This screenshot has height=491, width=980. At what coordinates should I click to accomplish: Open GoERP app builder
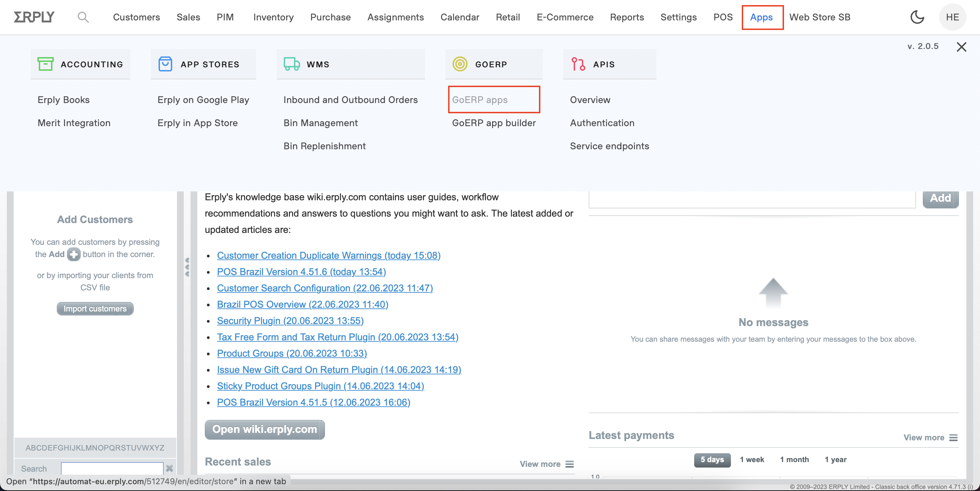(493, 123)
